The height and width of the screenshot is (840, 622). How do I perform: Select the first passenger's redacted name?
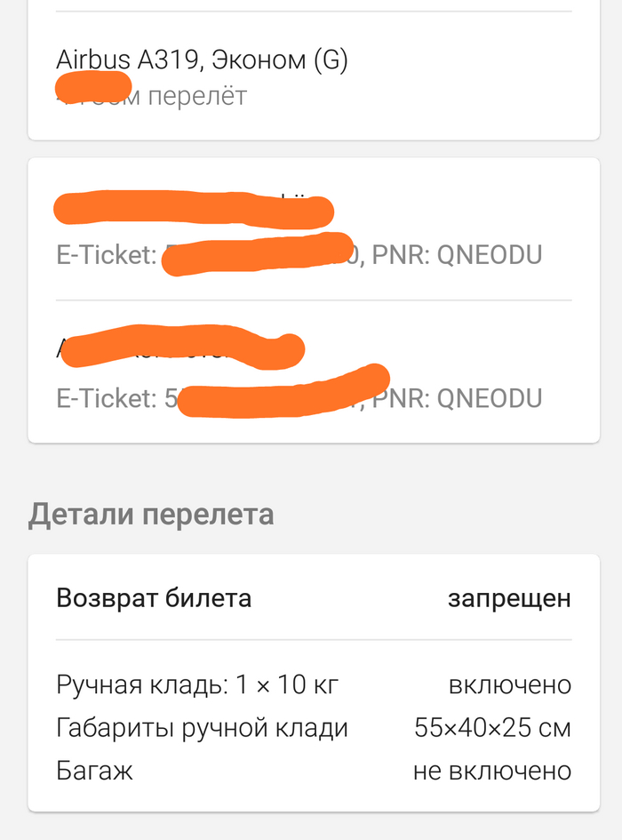click(x=191, y=208)
